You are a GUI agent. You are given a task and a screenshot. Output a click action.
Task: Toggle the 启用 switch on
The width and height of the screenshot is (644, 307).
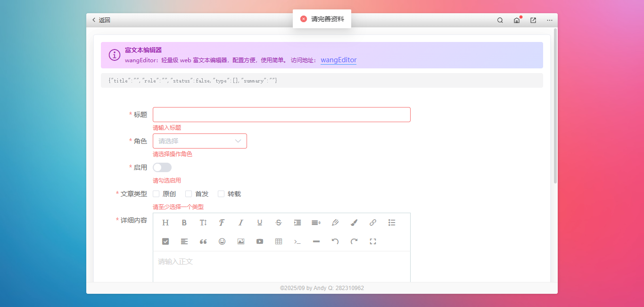(162, 167)
